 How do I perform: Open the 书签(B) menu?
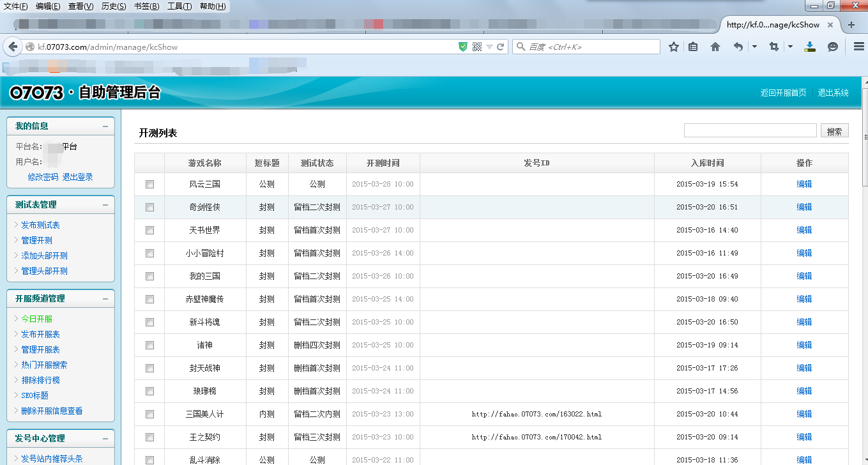tap(147, 6)
